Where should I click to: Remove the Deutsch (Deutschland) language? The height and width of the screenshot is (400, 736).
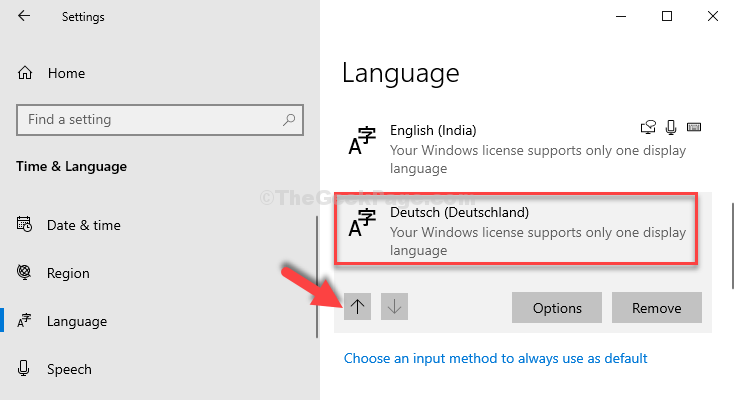[x=657, y=308]
